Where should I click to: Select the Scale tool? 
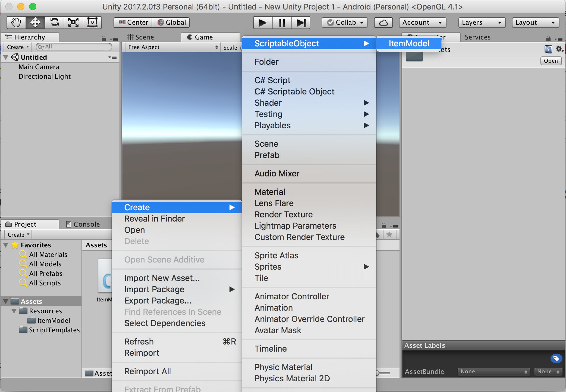coord(73,23)
